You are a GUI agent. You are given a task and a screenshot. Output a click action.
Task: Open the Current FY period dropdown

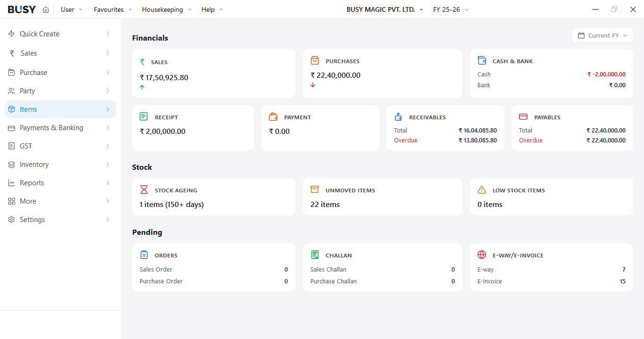(x=602, y=35)
